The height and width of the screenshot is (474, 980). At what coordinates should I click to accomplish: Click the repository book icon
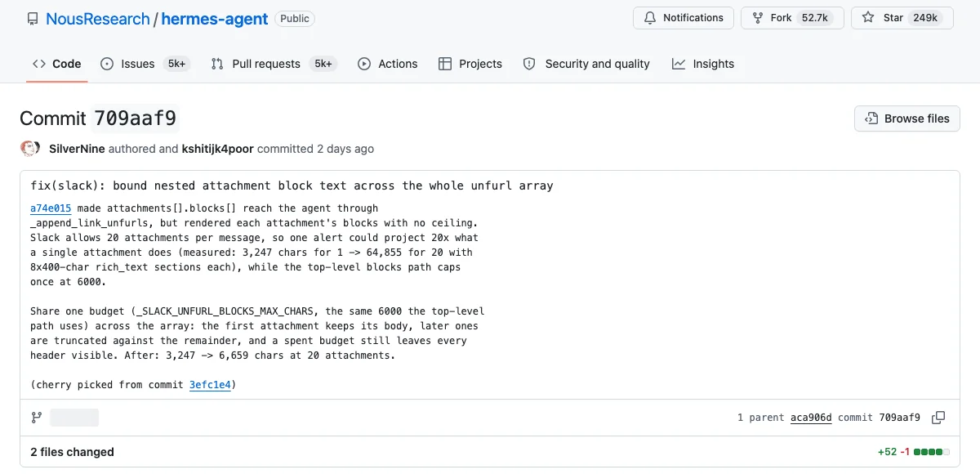coord(33,18)
